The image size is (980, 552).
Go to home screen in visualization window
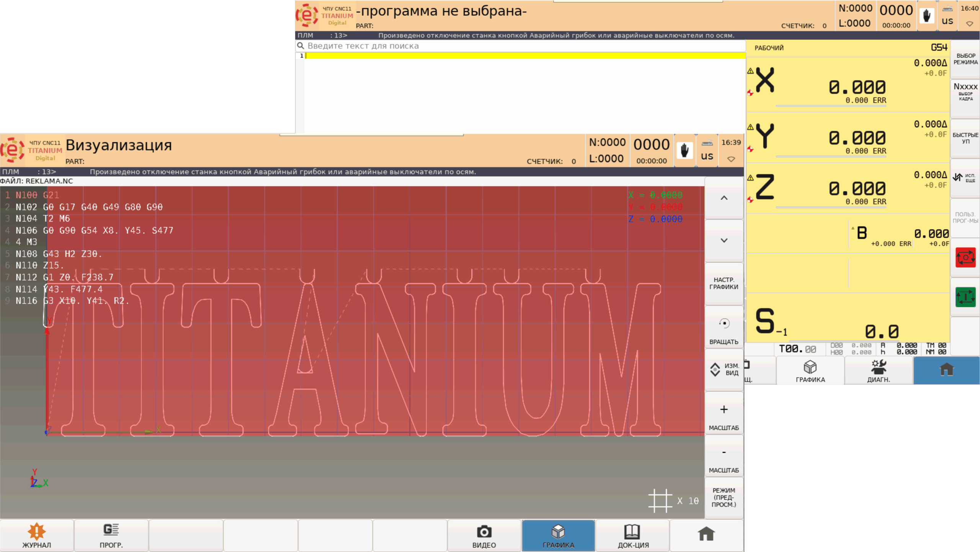(x=706, y=536)
